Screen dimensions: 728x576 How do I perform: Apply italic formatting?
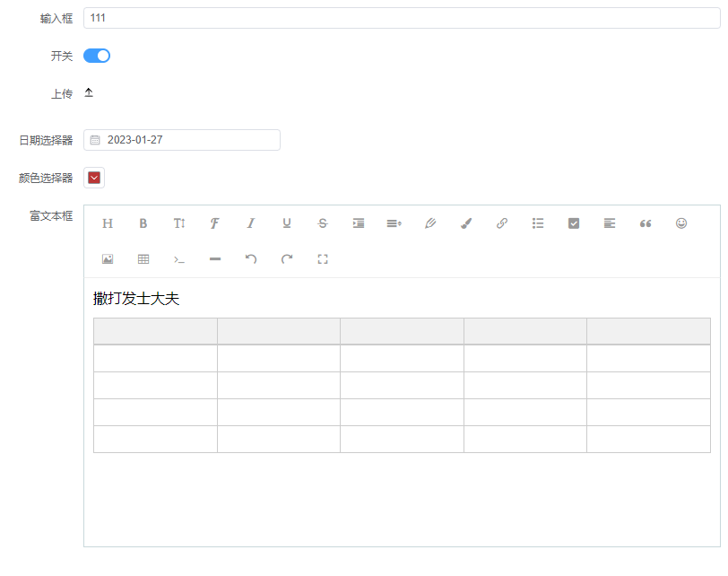point(251,223)
